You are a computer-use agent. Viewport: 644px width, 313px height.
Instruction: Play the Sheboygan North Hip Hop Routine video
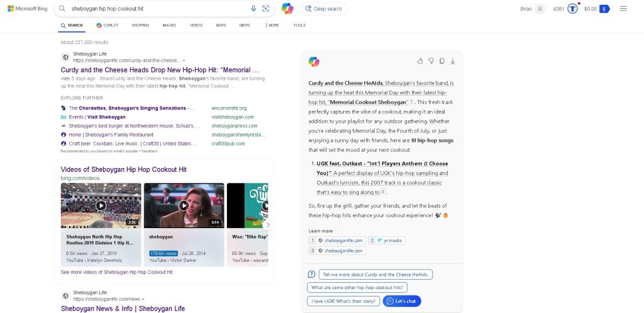tap(101, 205)
